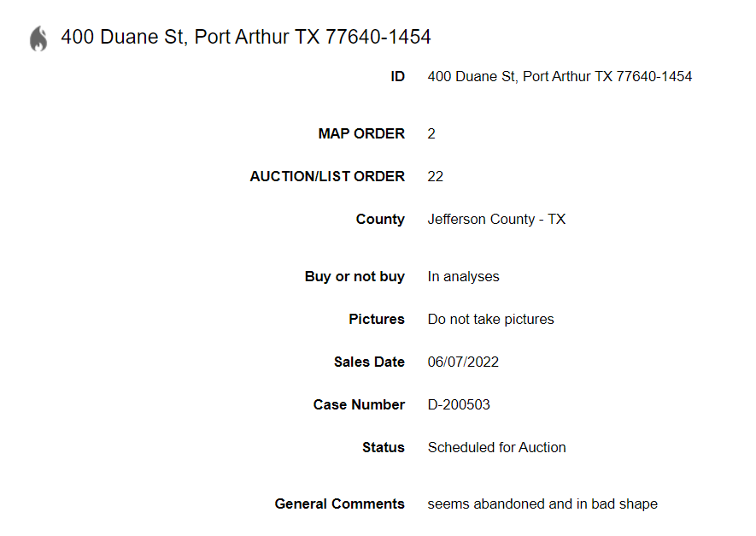The height and width of the screenshot is (536, 756).
Task: Select the AUCTION/LIST ORDER value 22
Action: point(436,177)
